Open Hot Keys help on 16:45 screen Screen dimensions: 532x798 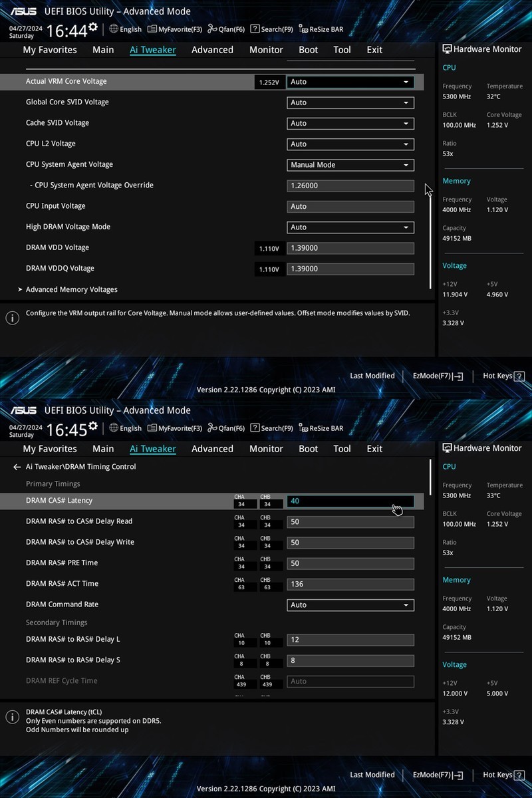click(x=503, y=775)
